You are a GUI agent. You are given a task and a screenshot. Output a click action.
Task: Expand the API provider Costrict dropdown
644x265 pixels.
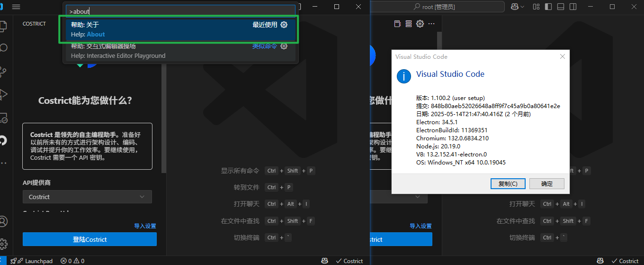(87, 197)
